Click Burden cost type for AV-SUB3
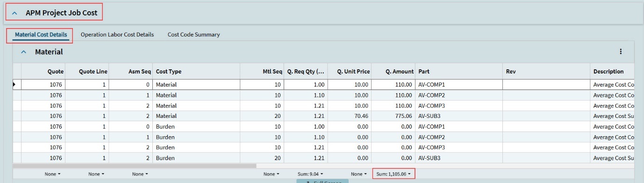Screen dimensions: 644x183 pyautogui.click(x=196, y=158)
